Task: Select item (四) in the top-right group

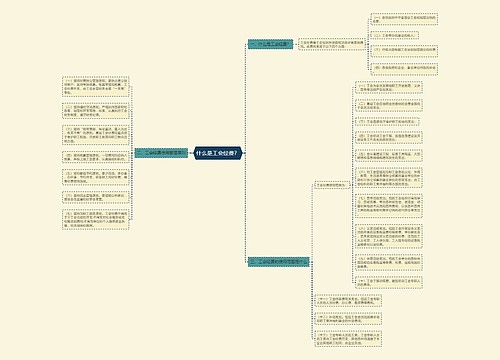Action: (x=404, y=69)
